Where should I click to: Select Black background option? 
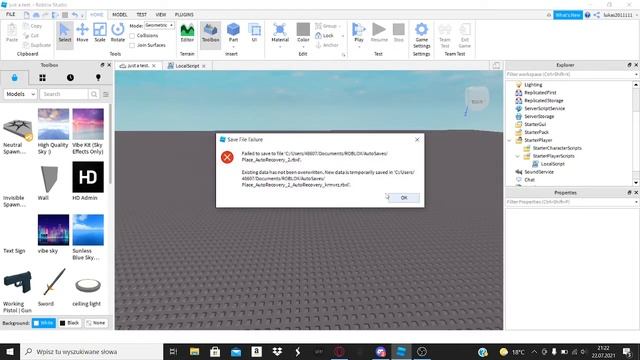[69, 323]
